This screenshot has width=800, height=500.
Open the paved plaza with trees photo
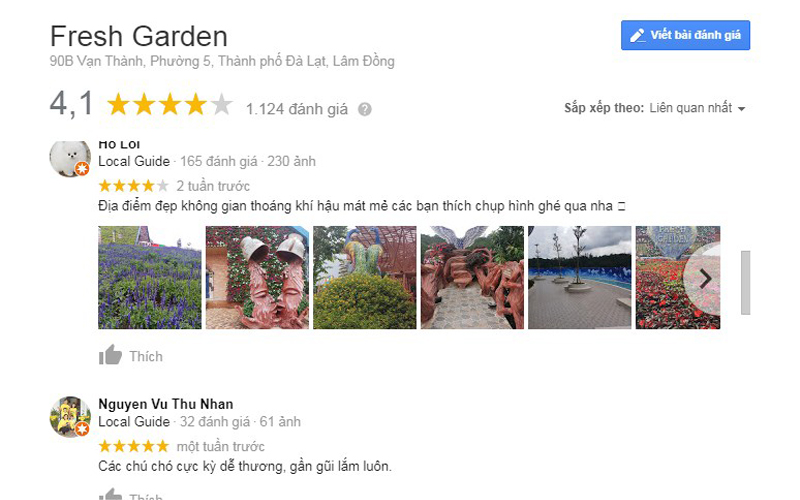(x=580, y=278)
